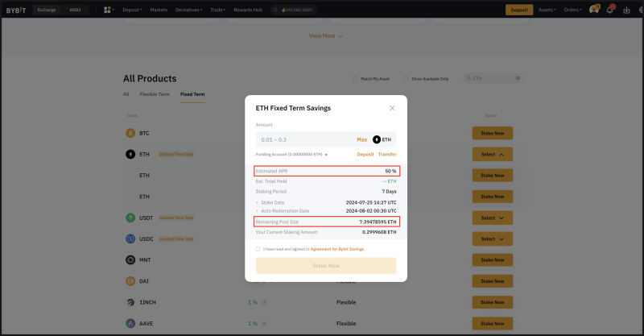Viewport: 644px width, 336px height.
Task: Select the All products tab
Action: click(126, 94)
